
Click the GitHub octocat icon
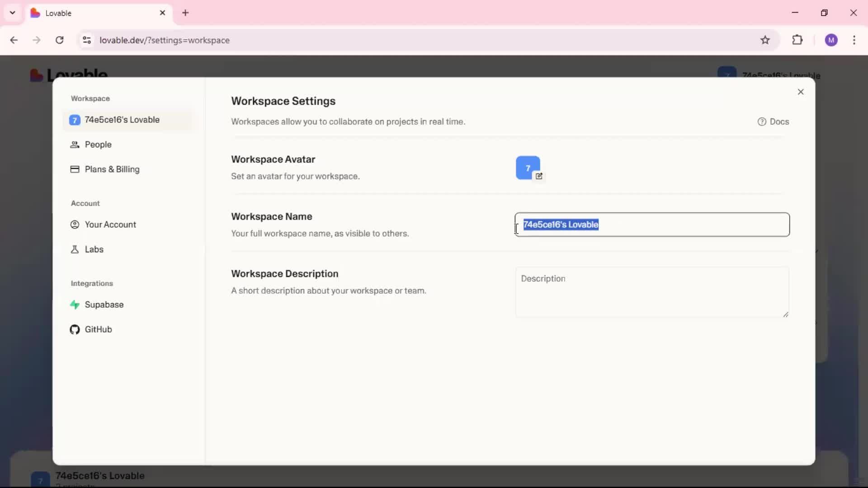pyautogui.click(x=75, y=329)
